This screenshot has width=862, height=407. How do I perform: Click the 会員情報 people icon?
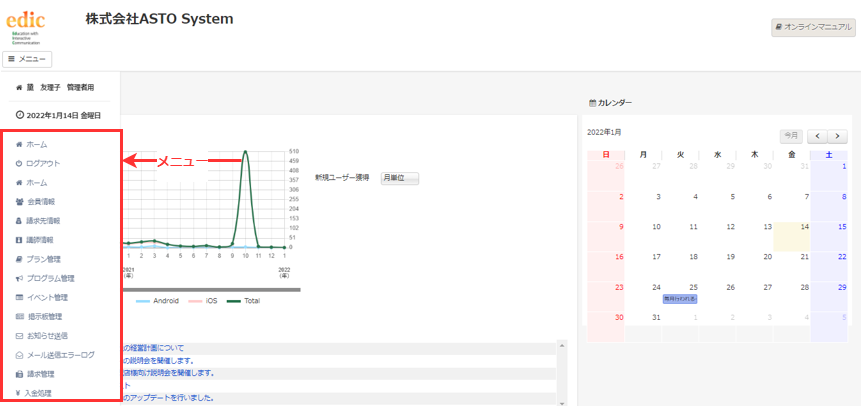19,202
